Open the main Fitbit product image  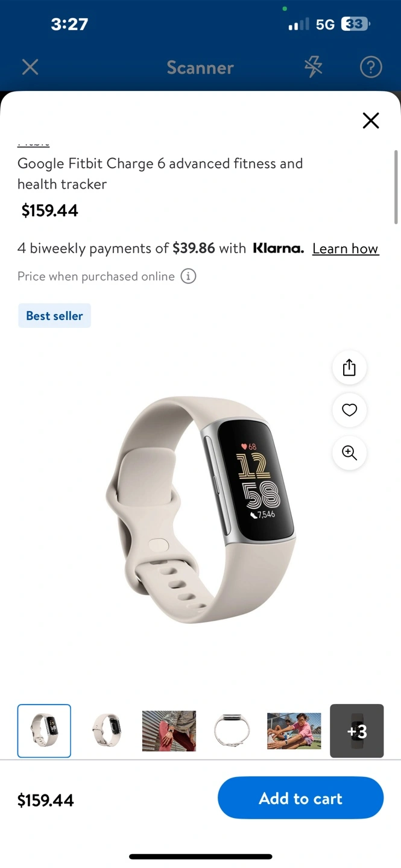(201, 509)
